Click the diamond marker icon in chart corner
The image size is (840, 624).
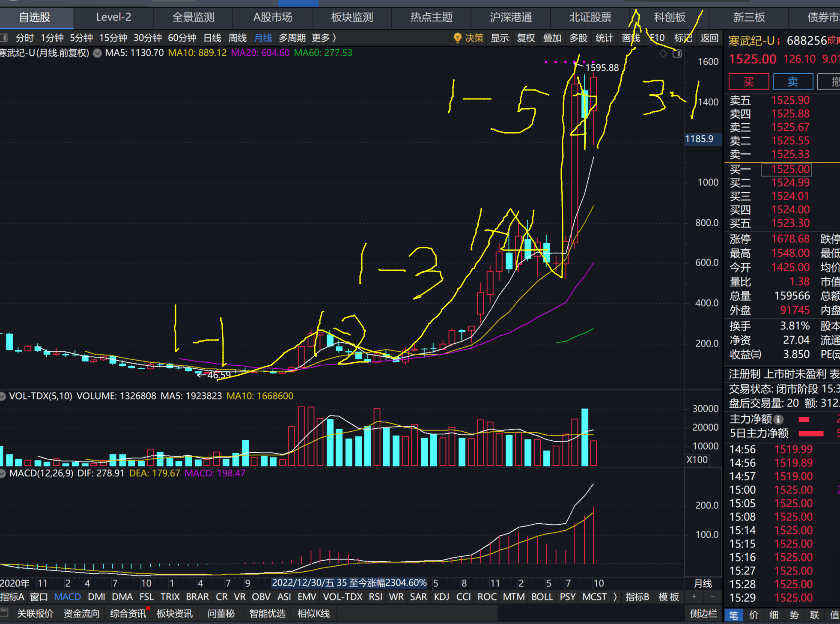[x=663, y=54]
